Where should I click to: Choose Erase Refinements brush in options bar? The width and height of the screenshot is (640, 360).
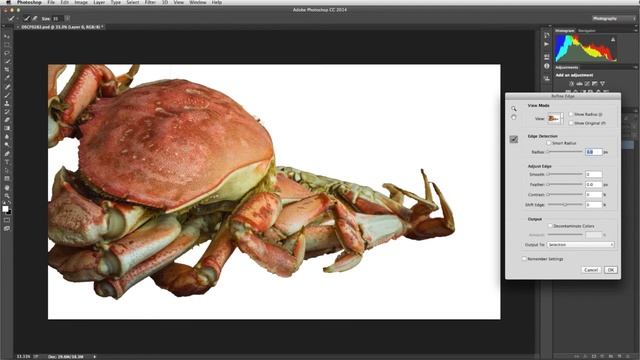(x=35, y=18)
